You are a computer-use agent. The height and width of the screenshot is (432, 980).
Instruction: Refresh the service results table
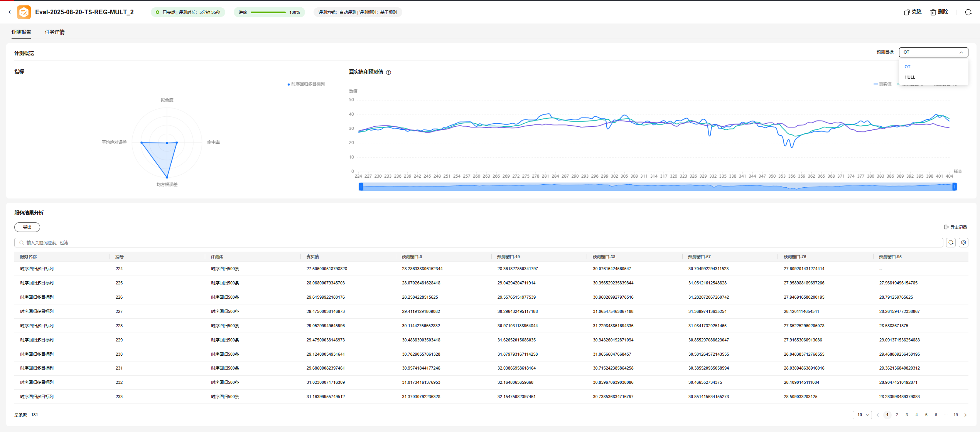tap(951, 242)
